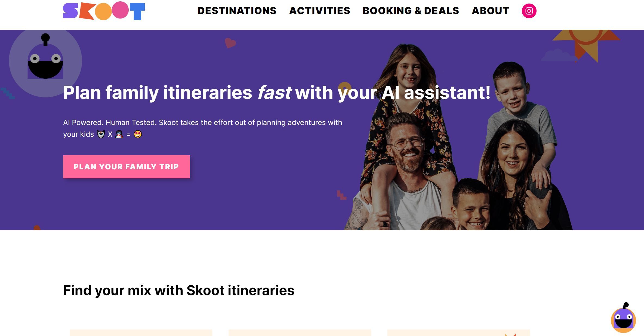Click the ABOUT navigation link
Screen dimensions: 644x336
tap(491, 11)
